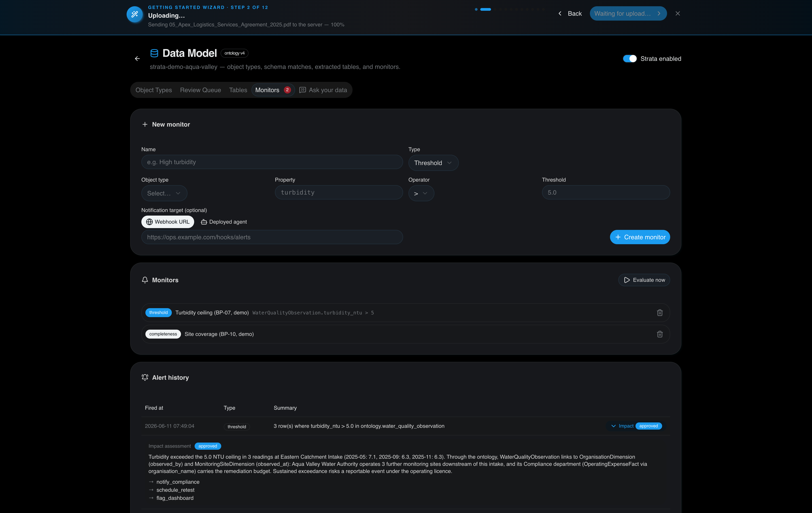Image resolution: width=812 pixels, height=513 pixels.
Task: Select Deployed agent notification target
Action: click(224, 222)
